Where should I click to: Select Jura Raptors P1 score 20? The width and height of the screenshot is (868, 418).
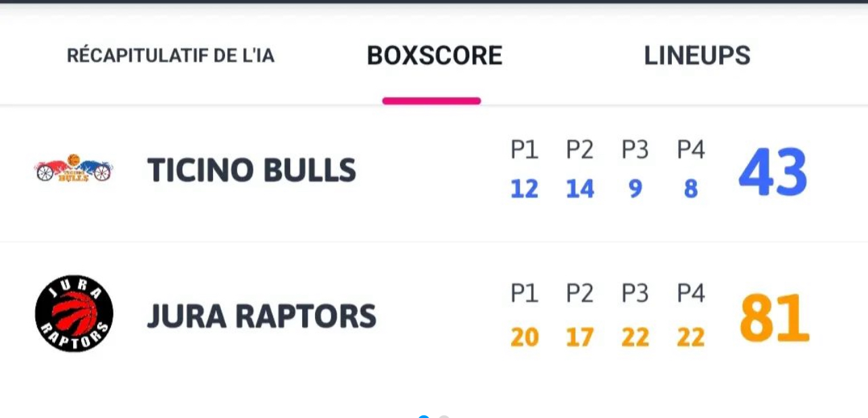click(x=525, y=336)
